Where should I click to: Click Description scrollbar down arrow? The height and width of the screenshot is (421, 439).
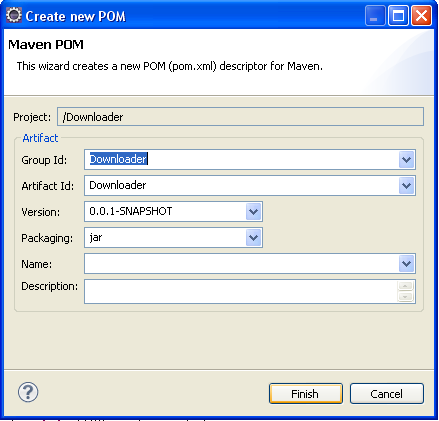pyautogui.click(x=405, y=296)
